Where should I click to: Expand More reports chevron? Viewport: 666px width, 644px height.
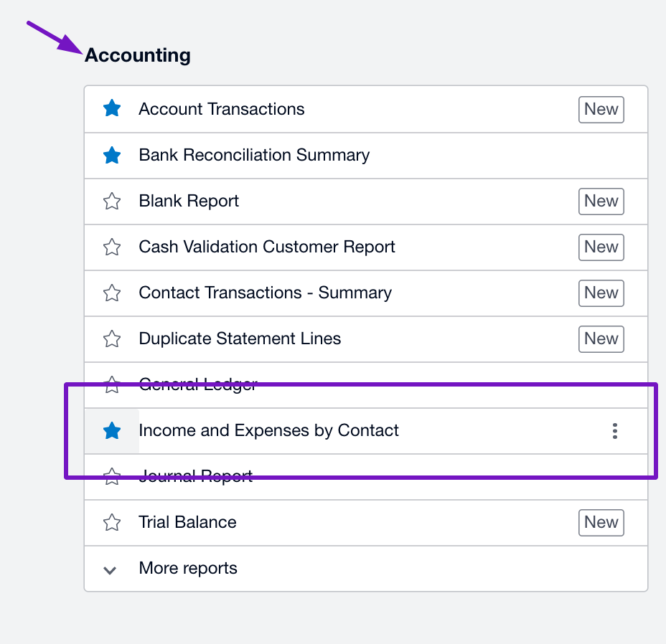click(110, 570)
